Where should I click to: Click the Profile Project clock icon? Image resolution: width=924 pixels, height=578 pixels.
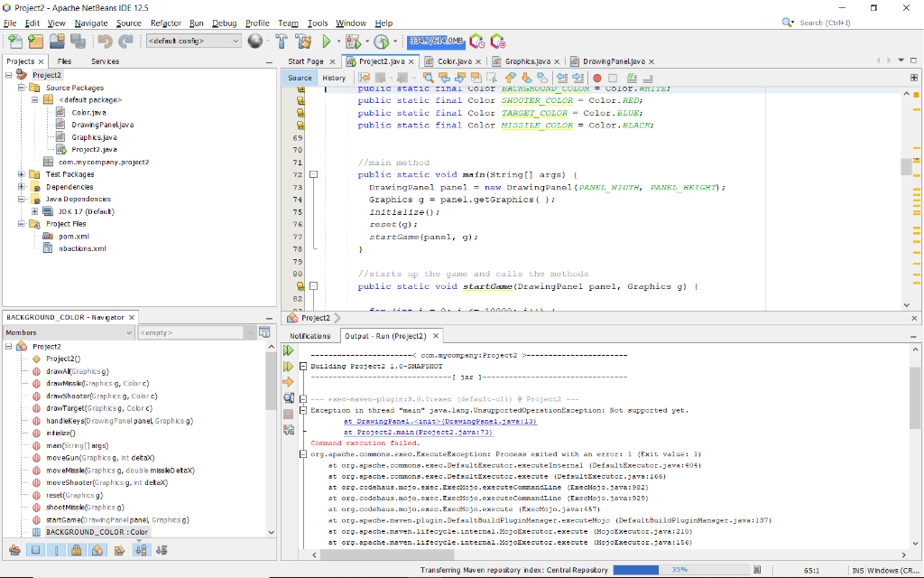380,42
